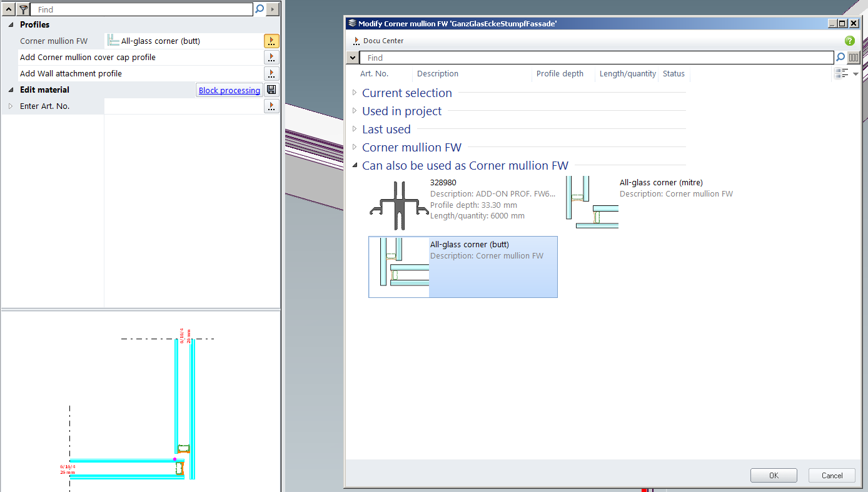Expand the Current selection group
The width and height of the screenshot is (868, 492).
coord(355,93)
